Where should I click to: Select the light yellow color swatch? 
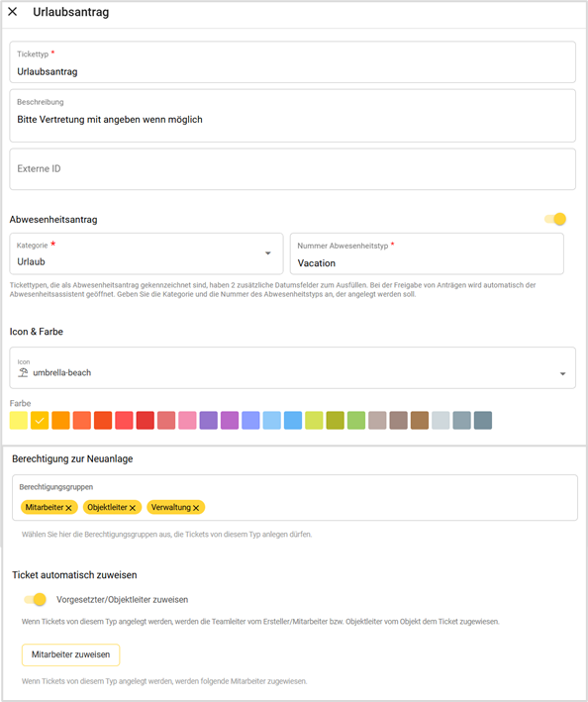19,421
